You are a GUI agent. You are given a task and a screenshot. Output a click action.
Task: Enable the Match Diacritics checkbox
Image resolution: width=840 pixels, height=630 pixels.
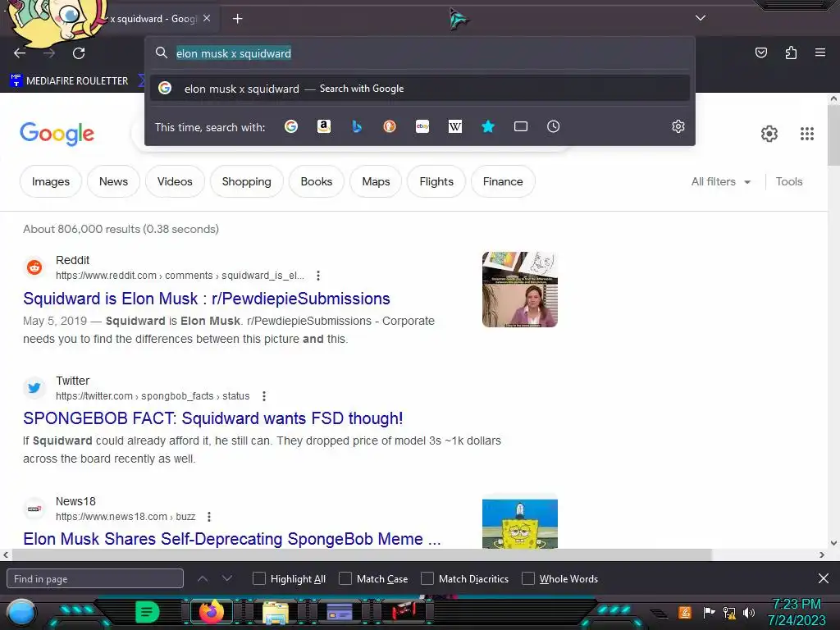pyautogui.click(x=427, y=578)
